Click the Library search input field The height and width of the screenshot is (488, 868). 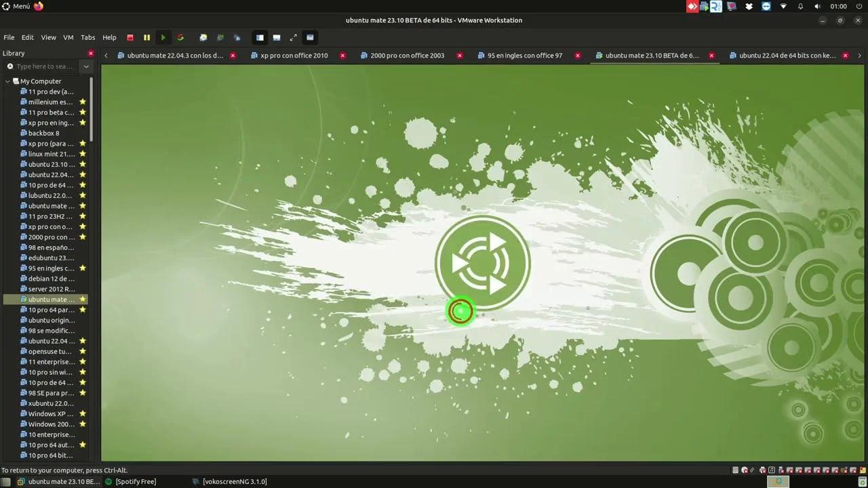pos(41,66)
